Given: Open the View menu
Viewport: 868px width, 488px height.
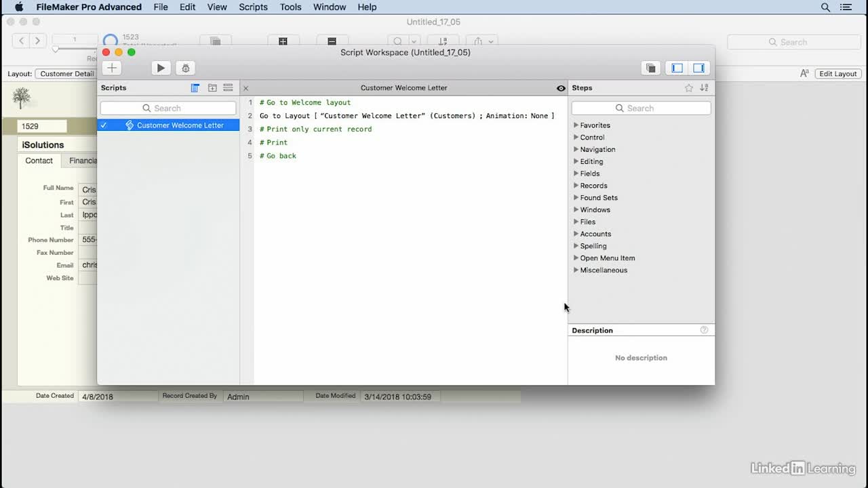Looking at the screenshot, I should click(x=217, y=7).
